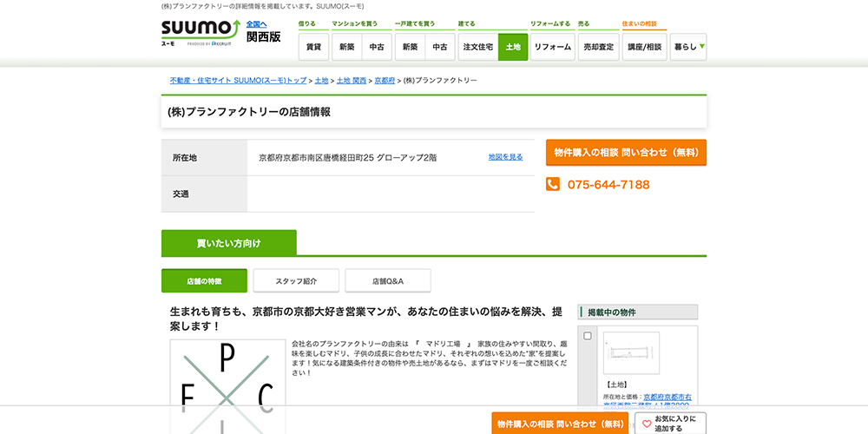
Task: Click the heart icon in favorites button
Action: coord(646,424)
